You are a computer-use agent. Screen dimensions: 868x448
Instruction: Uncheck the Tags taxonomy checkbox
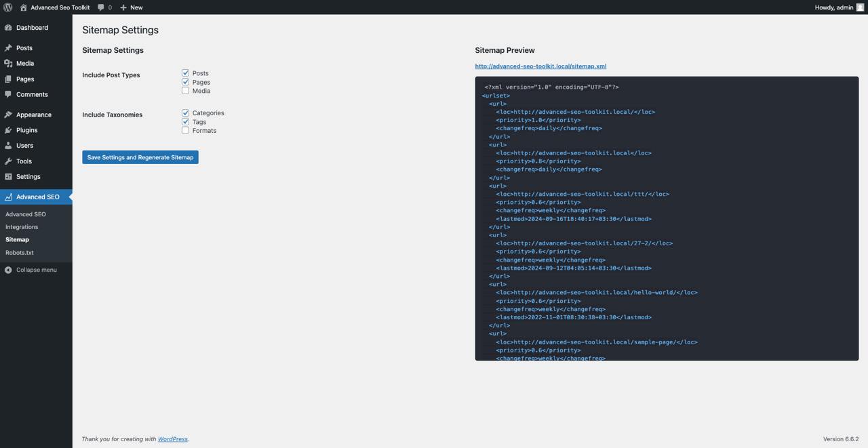(x=185, y=121)
